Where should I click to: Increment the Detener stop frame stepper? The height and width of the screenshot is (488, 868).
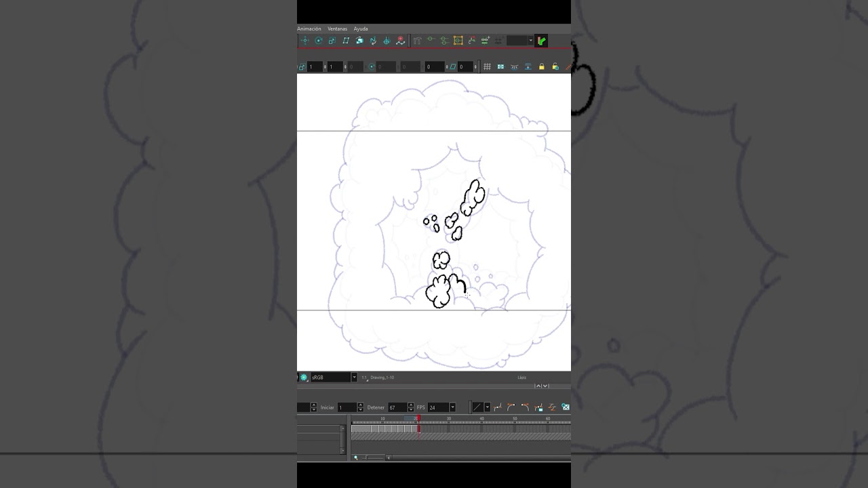point(411,405)
